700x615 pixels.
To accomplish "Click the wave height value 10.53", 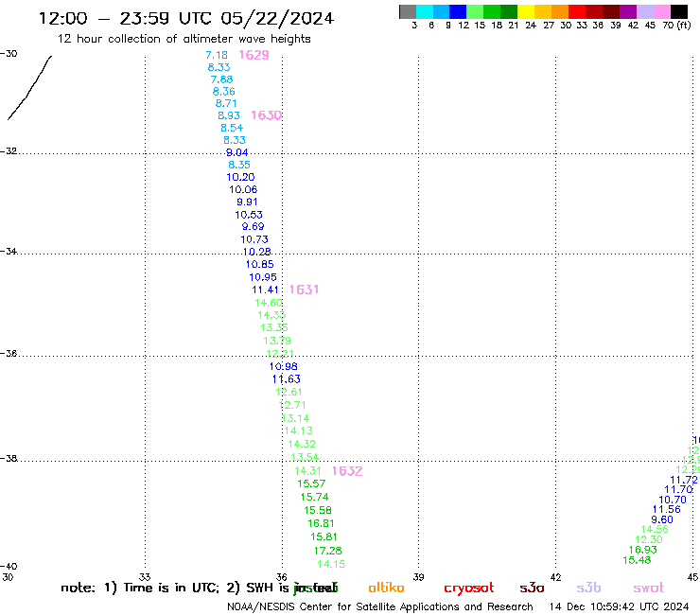I will coord(249,215).
